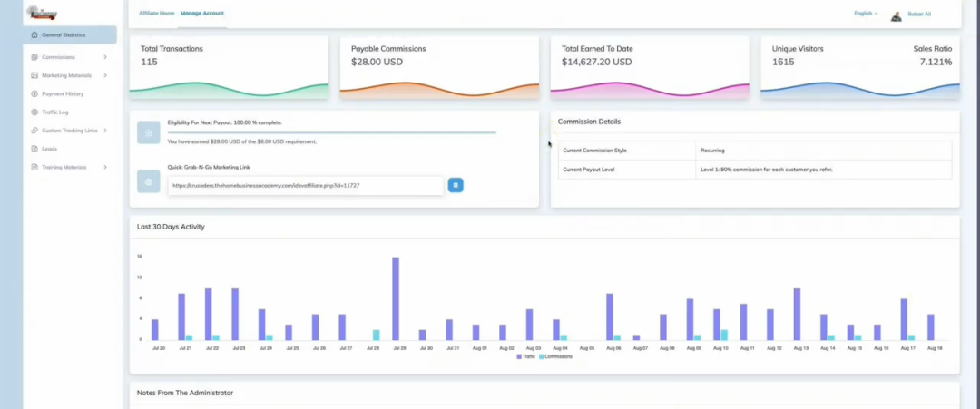Screen dimensions: 980x409
Task: Click the Traffic Log globe icon
Action: [34, 112]
